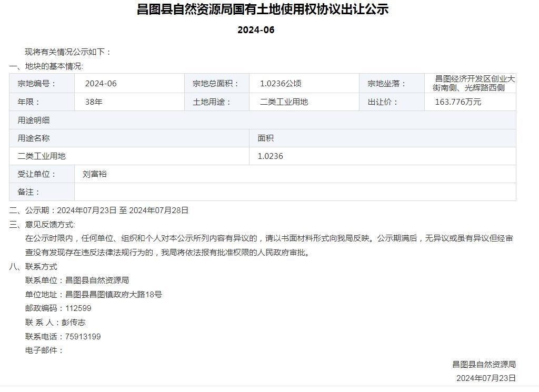Click feedback paragraph line beginning 在公示时限内
The image size is (539, 392).
coord(269,238)
